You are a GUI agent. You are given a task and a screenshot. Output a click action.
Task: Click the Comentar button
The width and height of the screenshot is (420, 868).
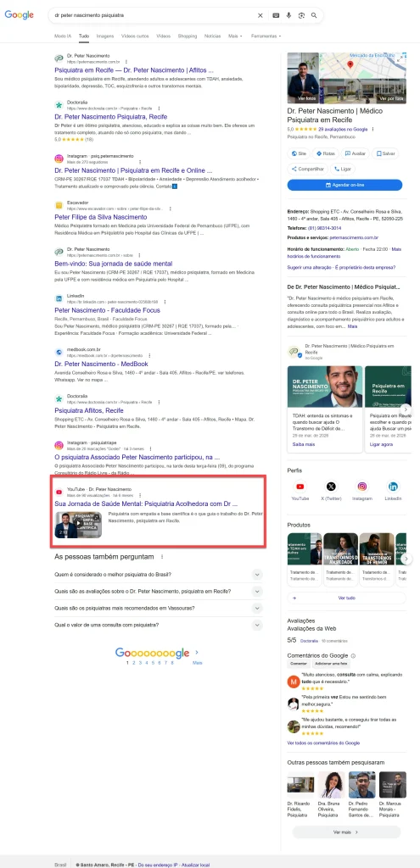click(x=299, y=663)
